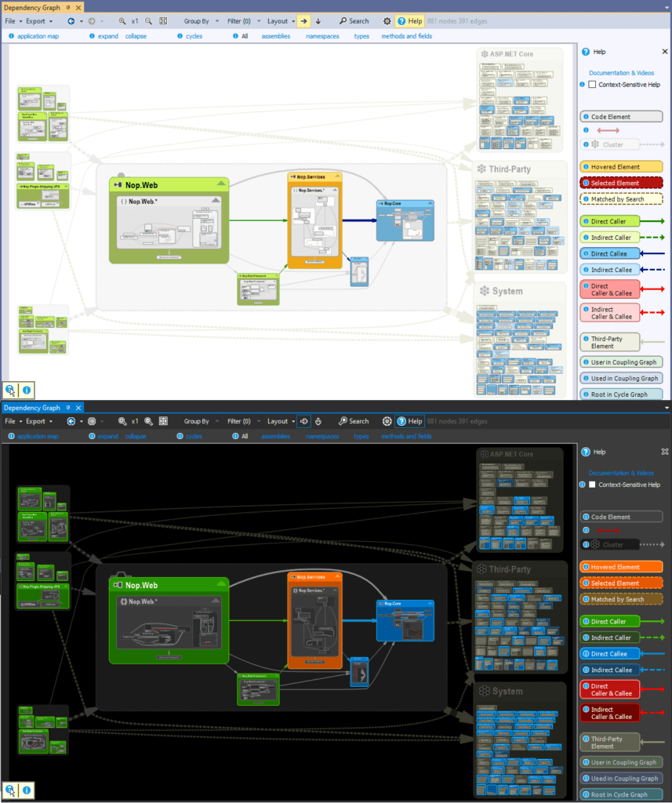Click the info icon at the light-theme graph's bottom-left corner
The width and height of the screenshot is (672, 803).
pos(27,391)
